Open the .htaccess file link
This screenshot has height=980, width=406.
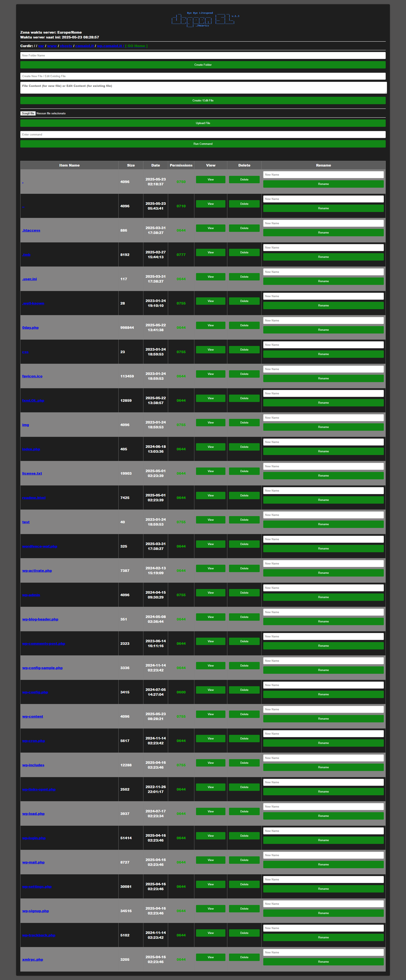point(31,231)
